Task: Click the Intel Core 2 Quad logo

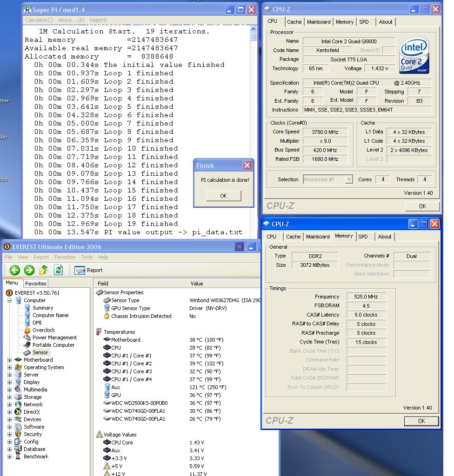Action: (x=414, y=56)
